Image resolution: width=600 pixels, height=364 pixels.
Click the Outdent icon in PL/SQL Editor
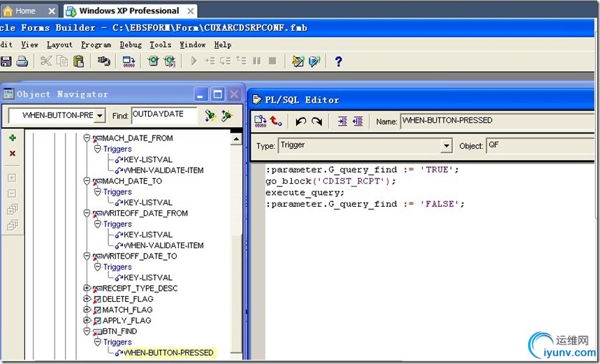pyautogui.click(x=358, y=122)
